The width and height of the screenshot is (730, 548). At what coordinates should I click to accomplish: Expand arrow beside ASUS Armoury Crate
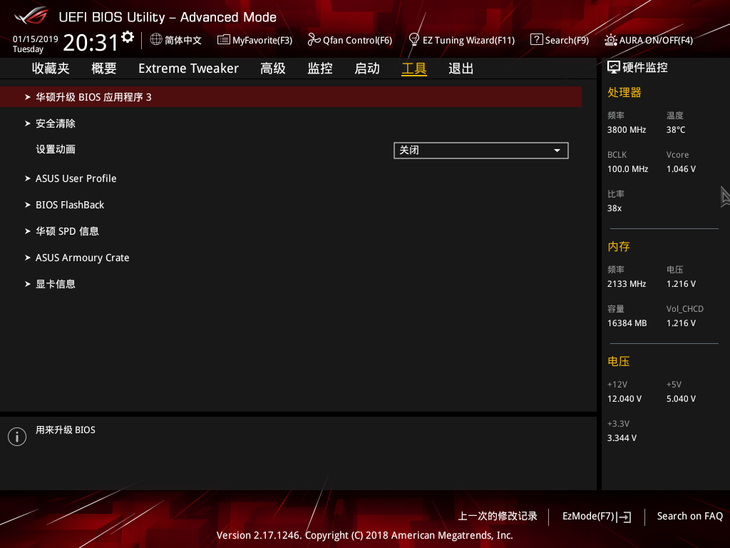pyautogui.click(x=27, y=257)
